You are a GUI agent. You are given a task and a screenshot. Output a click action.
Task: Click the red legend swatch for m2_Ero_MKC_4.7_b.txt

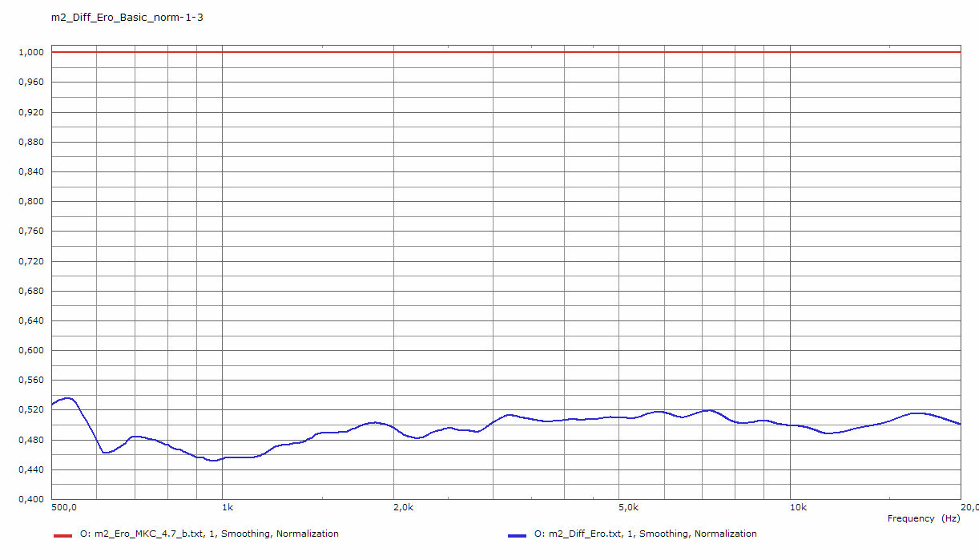pyautogui.click(x=62, y=535)
